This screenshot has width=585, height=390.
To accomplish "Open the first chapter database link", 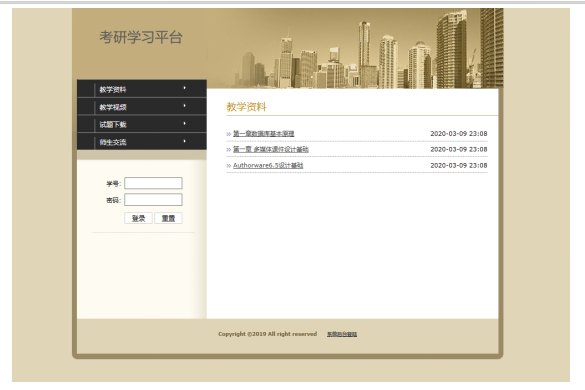I will click(x=264, y=134).
